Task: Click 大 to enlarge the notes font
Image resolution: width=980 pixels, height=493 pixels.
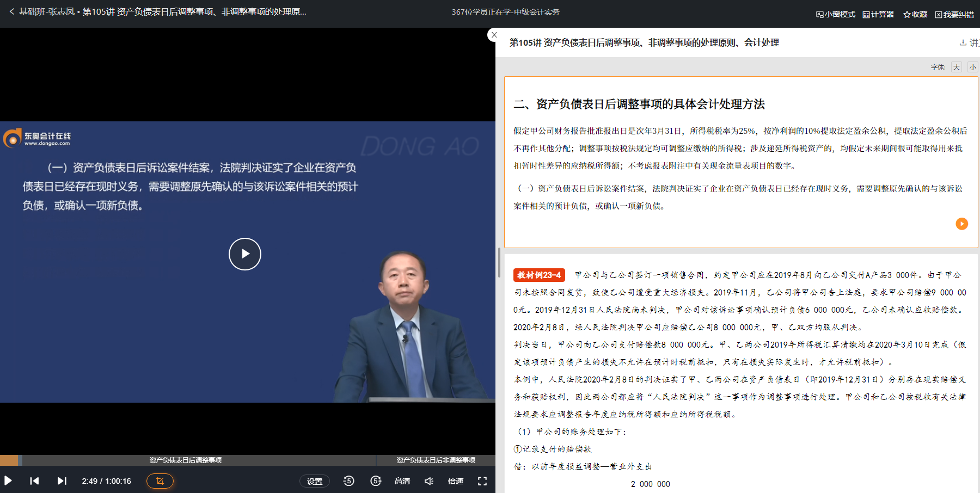Action: coord(956,66)
